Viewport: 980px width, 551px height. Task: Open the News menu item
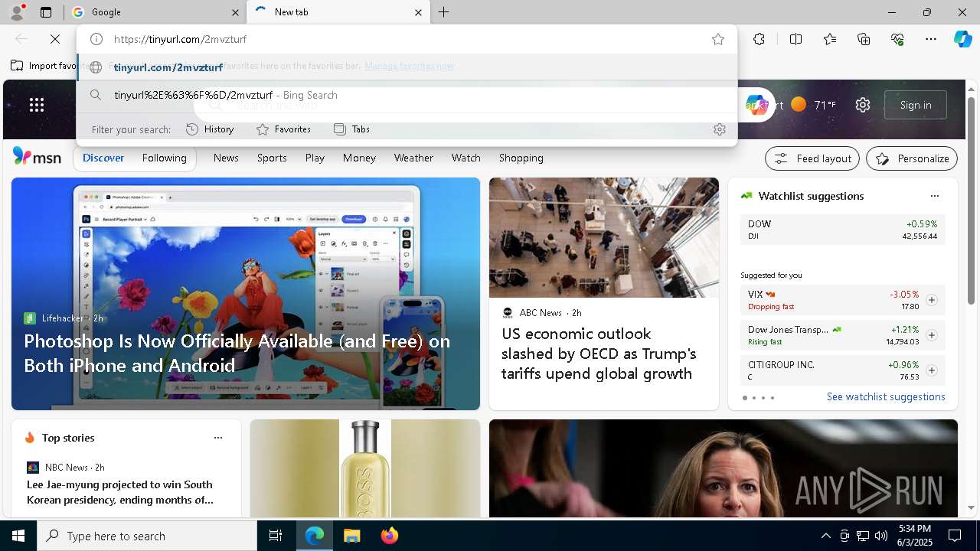pyautogui.click(x=226, y=158)
